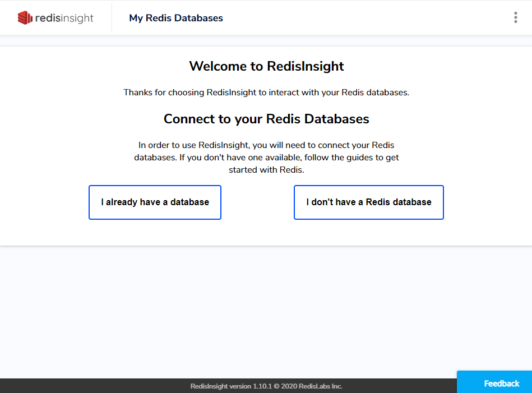Open the Feedback panel
This screenshot has width=532, height=393.
click(x=494, y=382)
